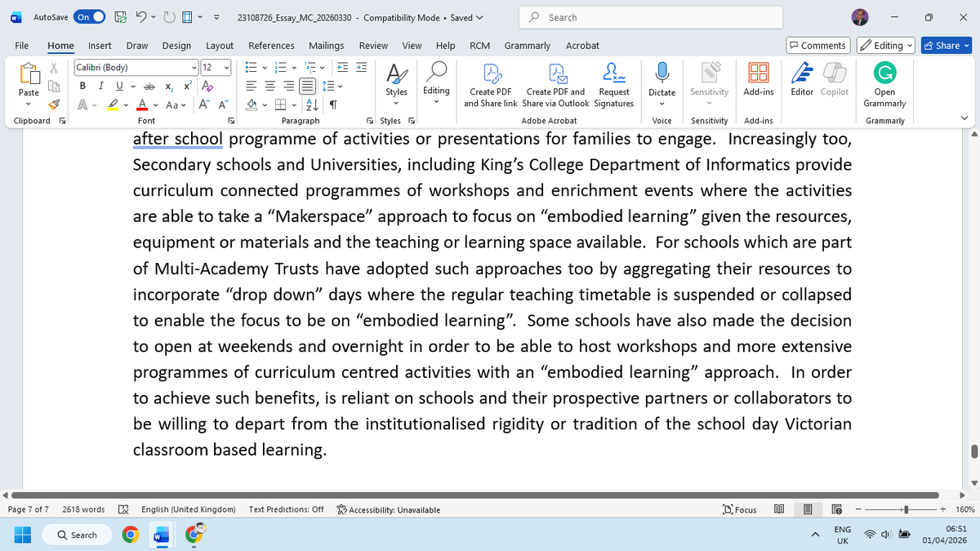Open the Insert tab
Screen dimensions: 980x551
(x=100, y=46)
